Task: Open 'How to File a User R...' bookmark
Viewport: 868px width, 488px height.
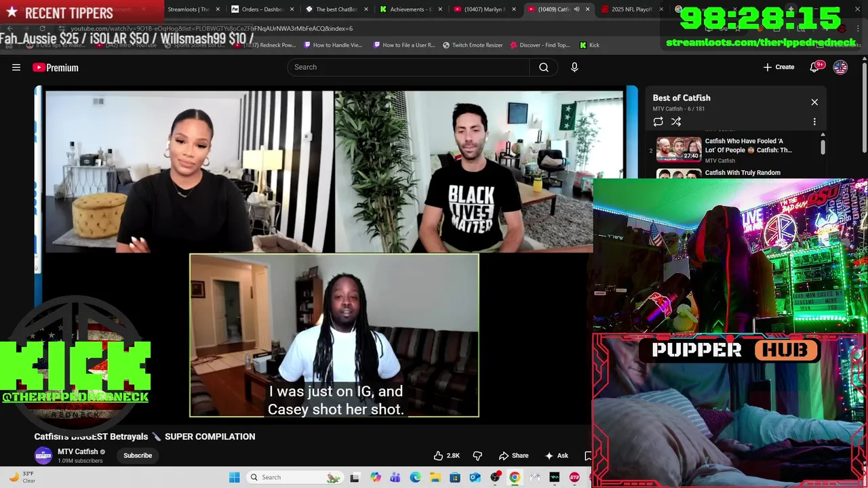Action: coord(404,45)
